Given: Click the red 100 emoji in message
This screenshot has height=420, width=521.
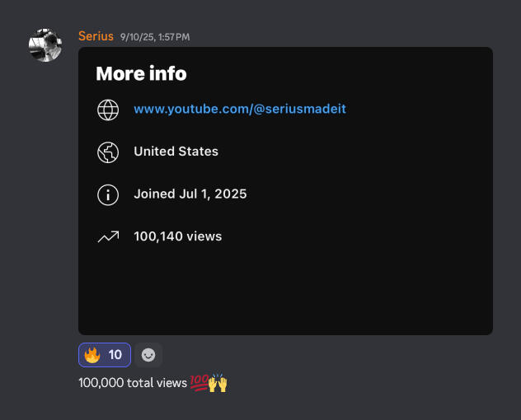Looking at the screenshot, I should click(x=198, y=383).
